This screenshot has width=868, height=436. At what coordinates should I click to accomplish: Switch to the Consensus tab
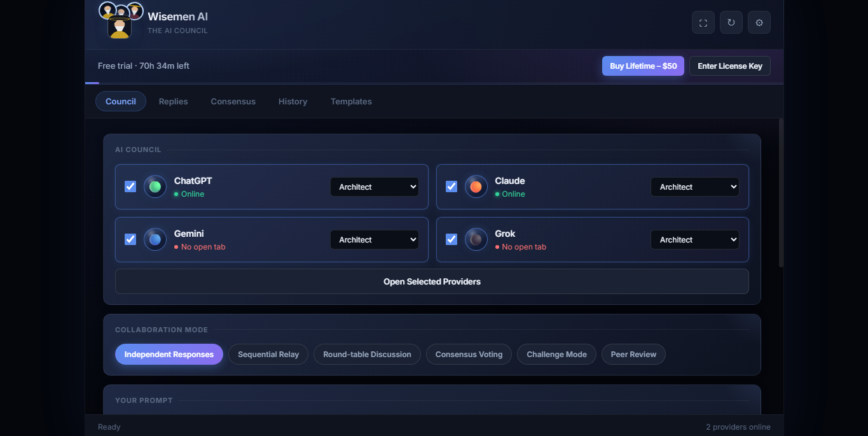233,101
